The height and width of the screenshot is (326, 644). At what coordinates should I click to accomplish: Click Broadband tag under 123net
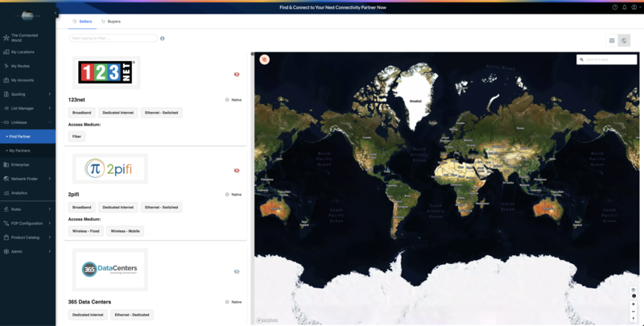(x=82, y=113)
